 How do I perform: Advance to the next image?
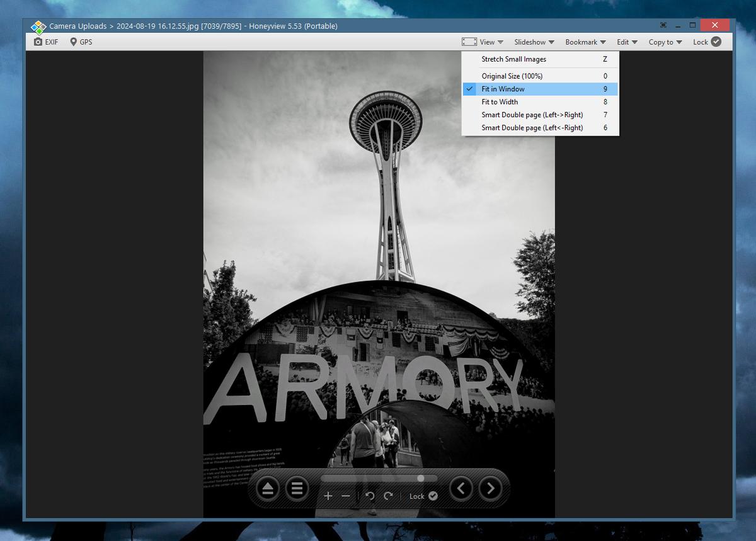click(491, 488)
